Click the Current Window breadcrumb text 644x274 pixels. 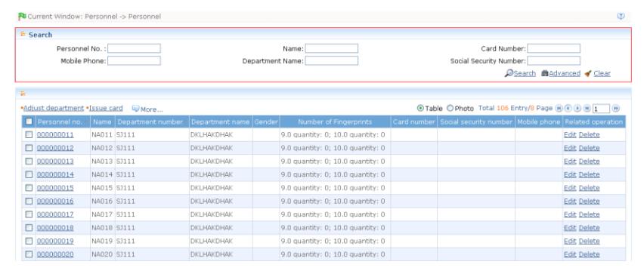click(94, 17)
